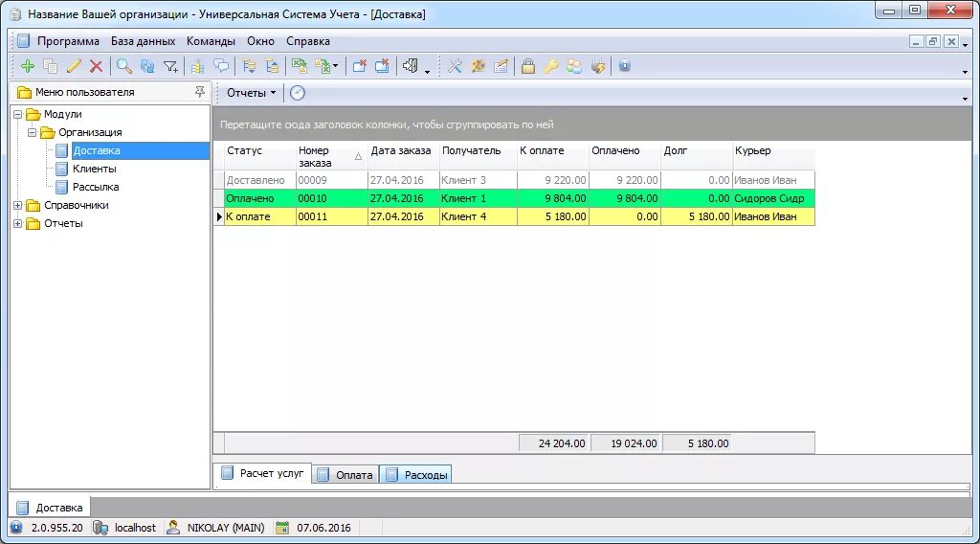Sort by the Статус column header

(259, 156)
